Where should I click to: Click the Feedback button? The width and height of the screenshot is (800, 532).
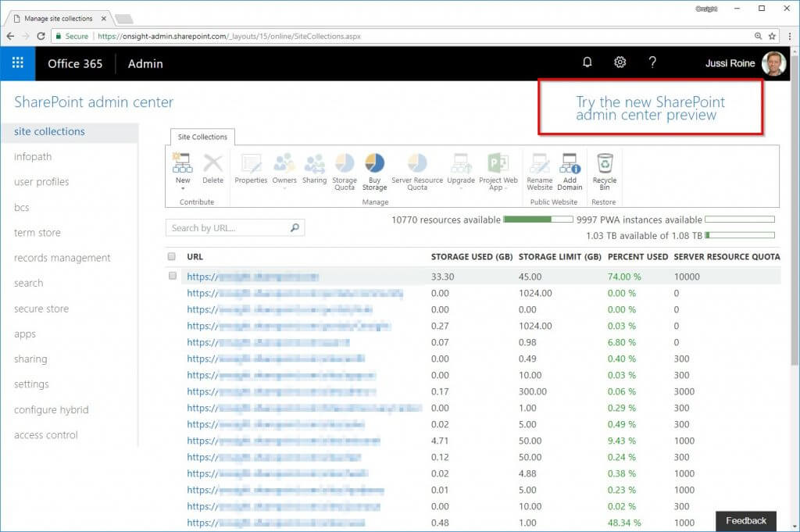[x=745, y=520]
